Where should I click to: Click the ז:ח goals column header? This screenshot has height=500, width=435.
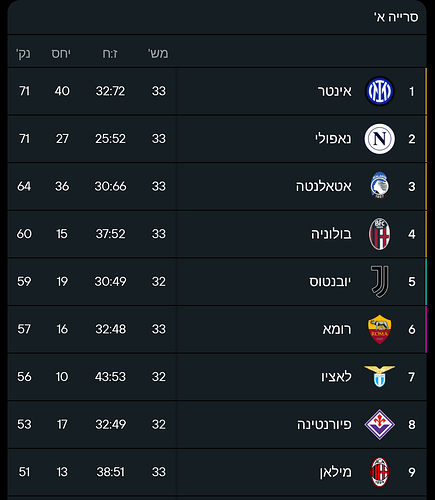[110, 53]
